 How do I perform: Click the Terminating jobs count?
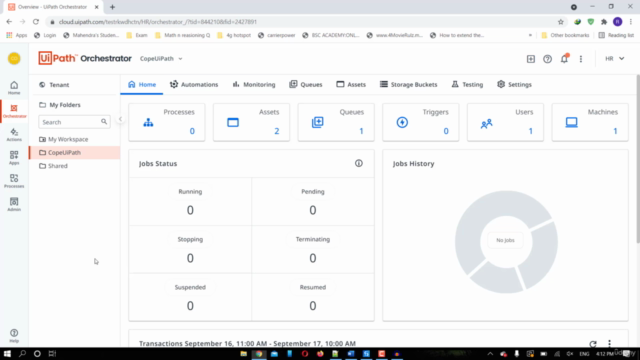[313, 258]
